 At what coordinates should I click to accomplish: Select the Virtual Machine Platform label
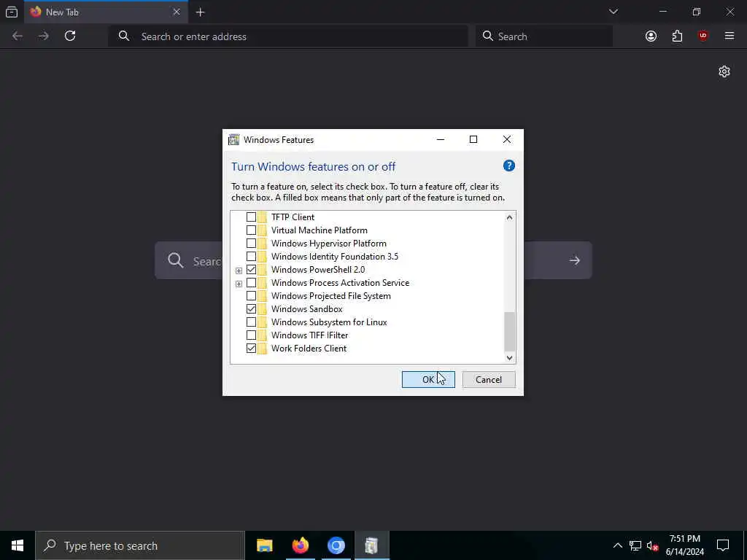pyautogui.click(x=320, y=230)
